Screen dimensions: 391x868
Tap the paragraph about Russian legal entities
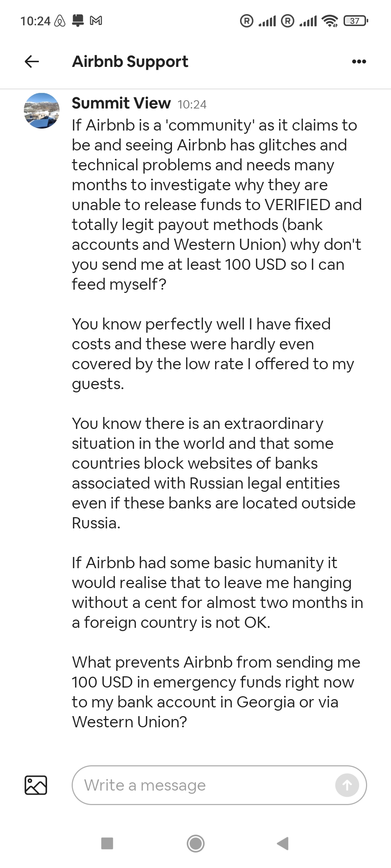[214, 473]
